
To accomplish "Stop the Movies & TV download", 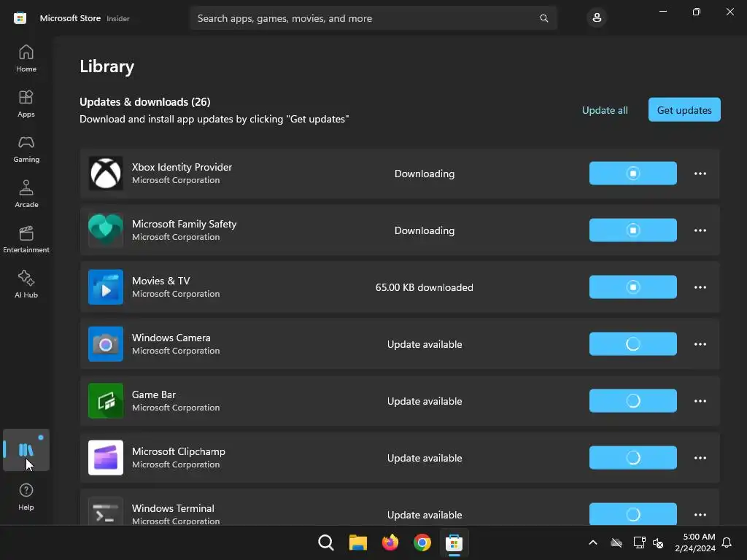I will pos(632,287).
